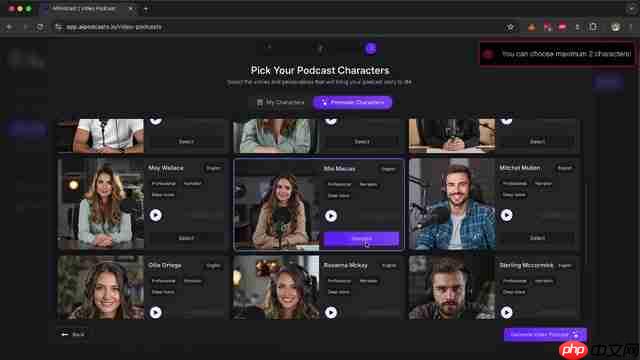Bookmark this page with the star icon

[x=510, y=27]
